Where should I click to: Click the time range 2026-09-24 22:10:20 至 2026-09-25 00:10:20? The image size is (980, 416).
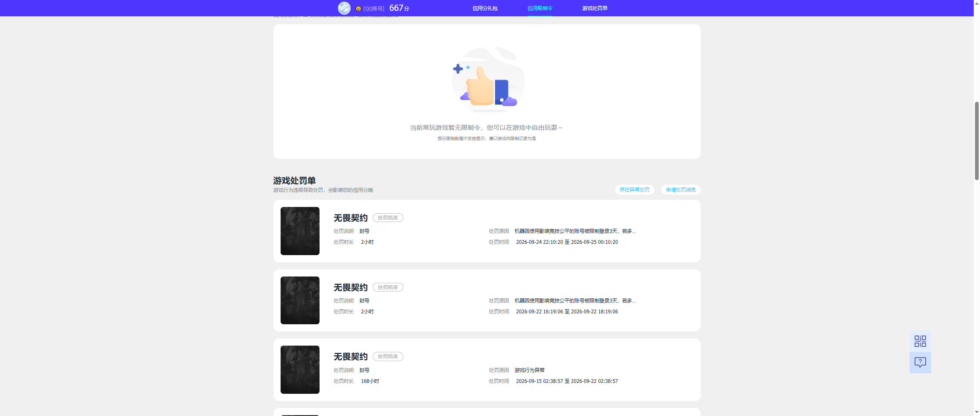pos(567,242)
